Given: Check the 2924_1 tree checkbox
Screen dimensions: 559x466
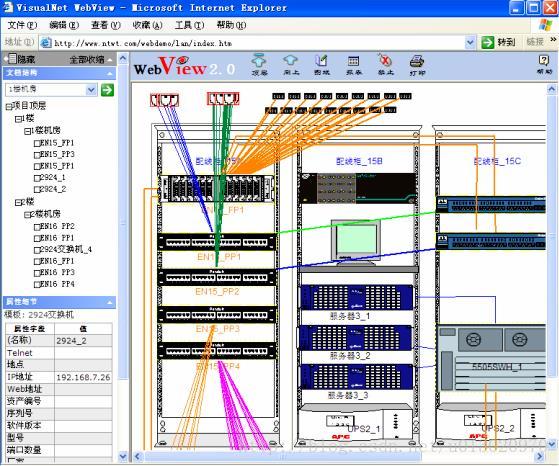Looking at the screenshot, I should point(37,178).
